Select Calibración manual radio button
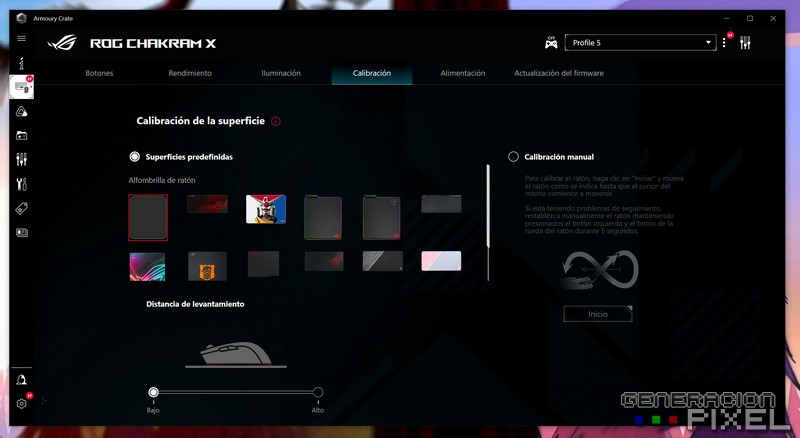Screen dimensions: 800x438 [x=513, y=157]
